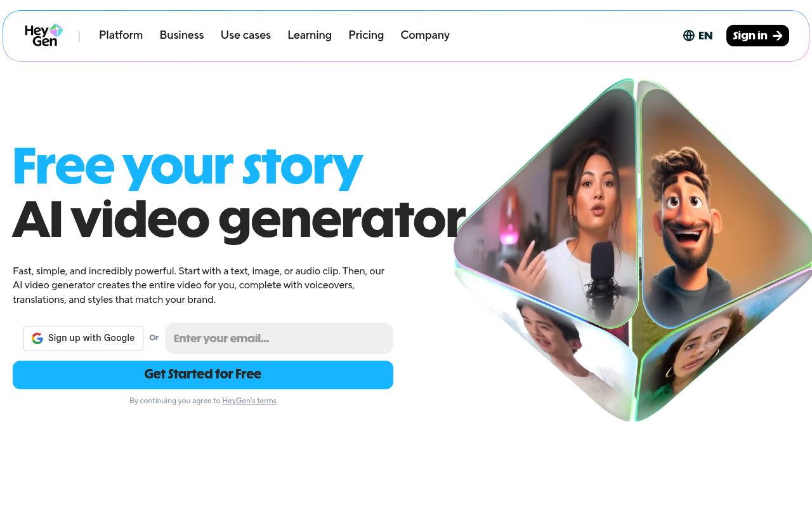Click the Sign in button
Screen dimensions: 812x508
pos(757,36)
